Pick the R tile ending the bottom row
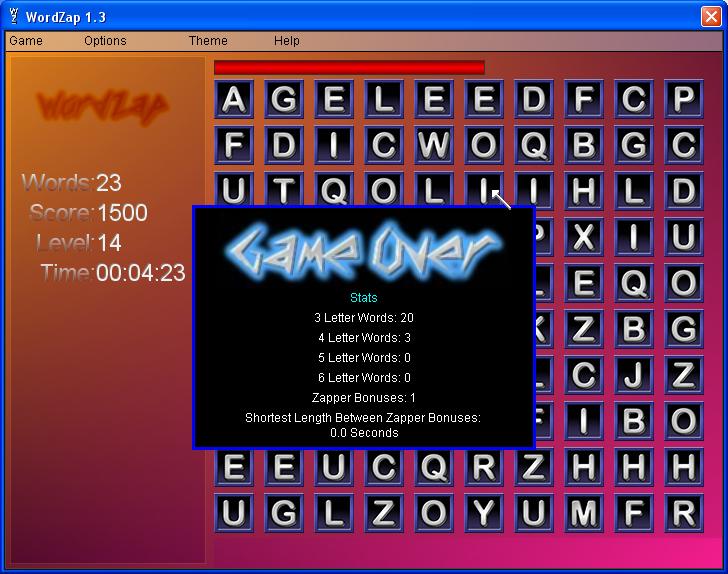728x574 pixels. click(x=683, y=513)
